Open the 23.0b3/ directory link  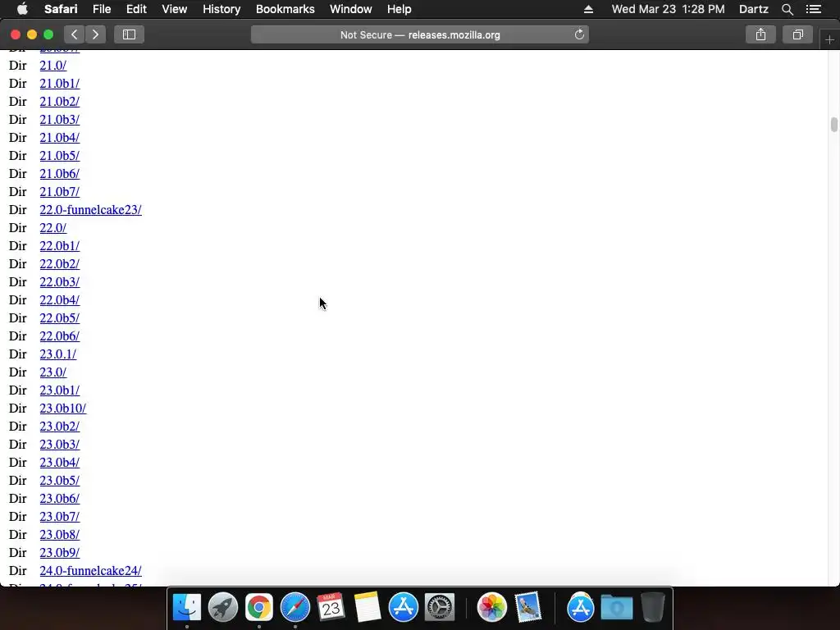[x=59, y=444]
